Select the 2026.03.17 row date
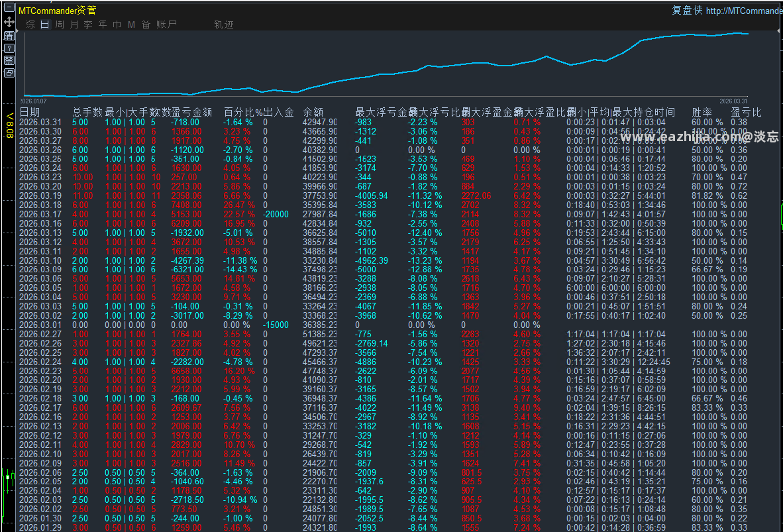Screen dimensions: 783x532 coord(40,214)
